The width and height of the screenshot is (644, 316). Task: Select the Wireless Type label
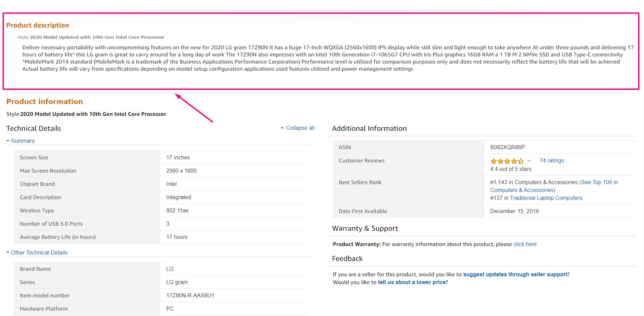[x=37, y=210]
